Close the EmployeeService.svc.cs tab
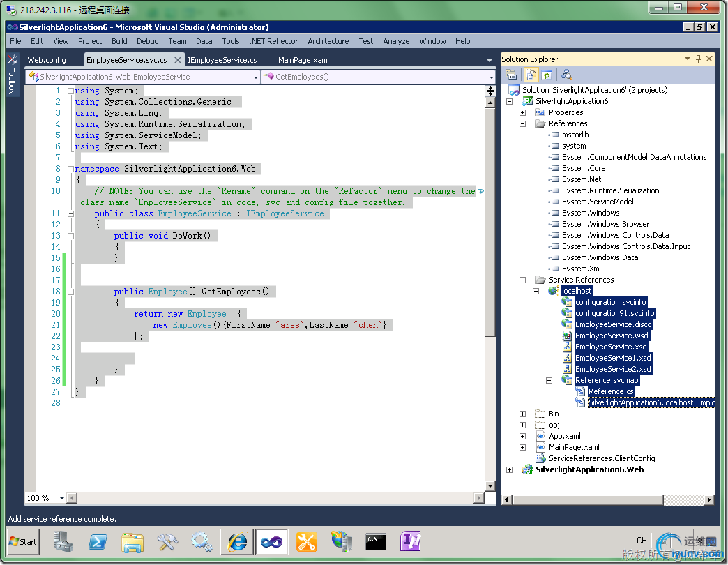 click(x=177, y=60)
